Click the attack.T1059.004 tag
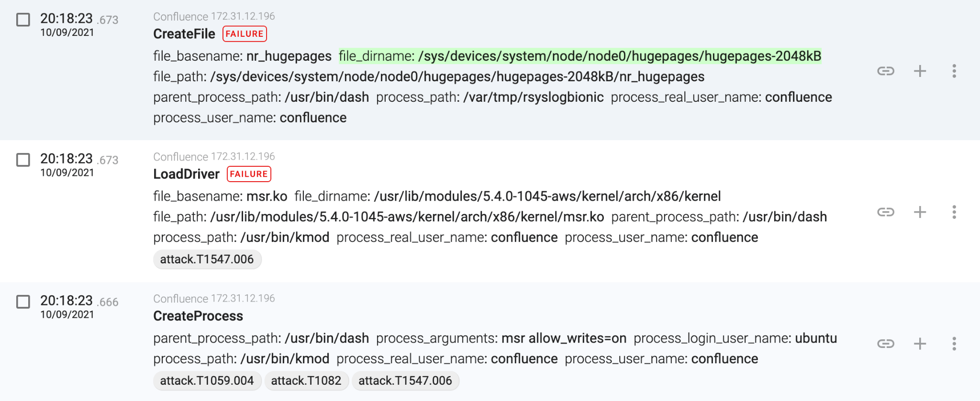 207,380
